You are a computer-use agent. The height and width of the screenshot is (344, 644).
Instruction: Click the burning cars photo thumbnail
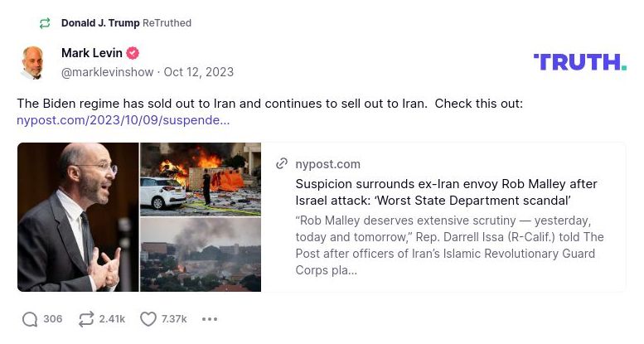click(x=201, y=179)
